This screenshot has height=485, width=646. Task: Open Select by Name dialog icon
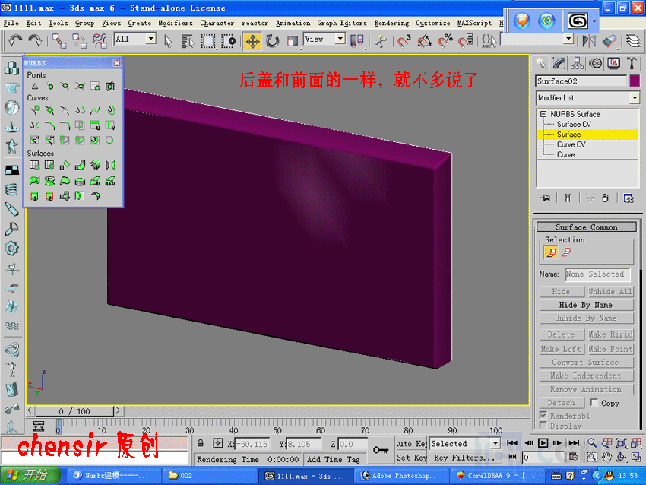pyautogui.click(x=188, y=41)
